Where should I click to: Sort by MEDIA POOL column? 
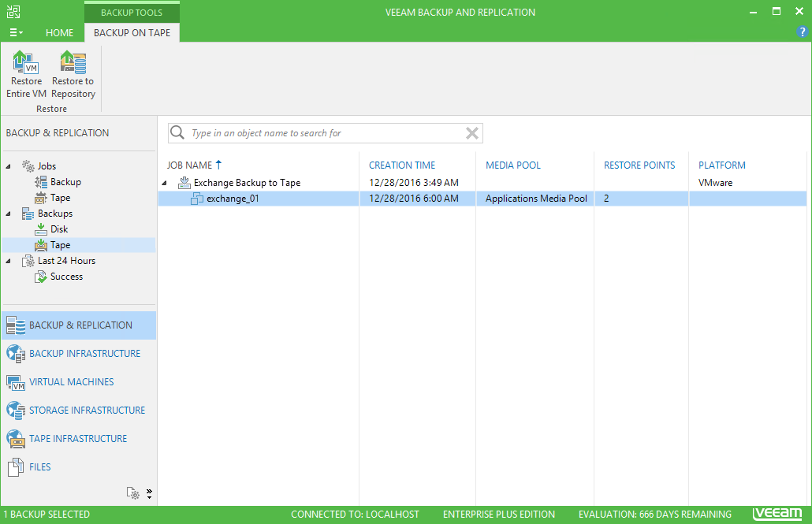click(512, 165)
